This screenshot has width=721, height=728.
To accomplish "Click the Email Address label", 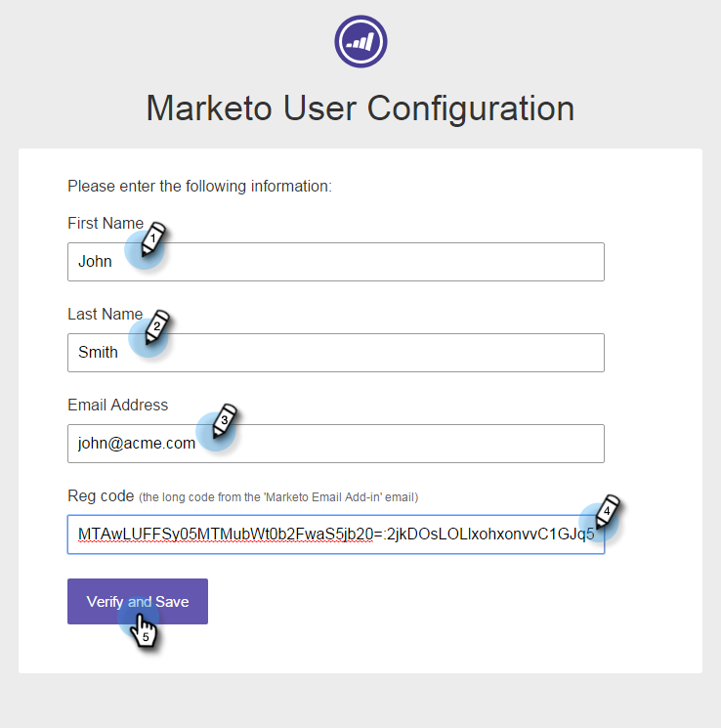I will click(117, 405).
